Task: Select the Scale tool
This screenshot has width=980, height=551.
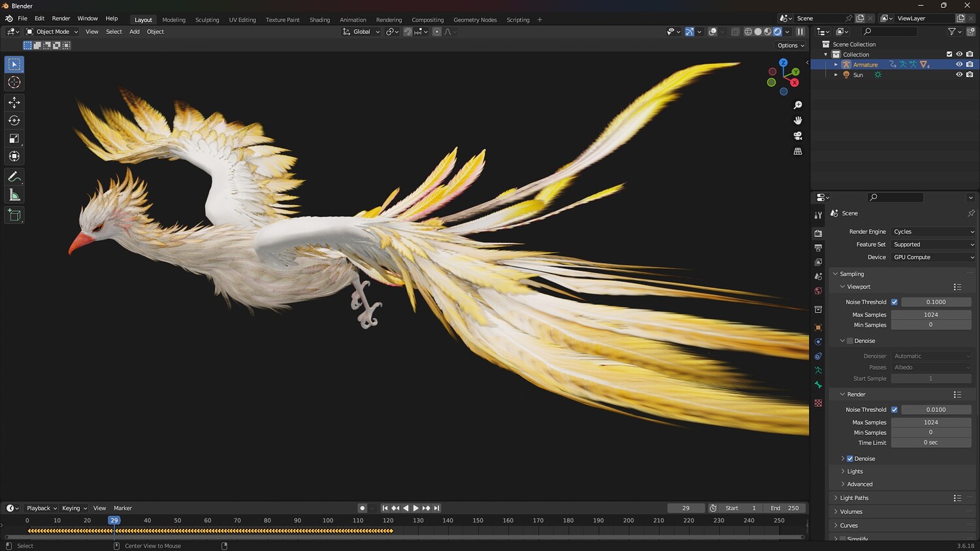Action: [x=14, y=138]
